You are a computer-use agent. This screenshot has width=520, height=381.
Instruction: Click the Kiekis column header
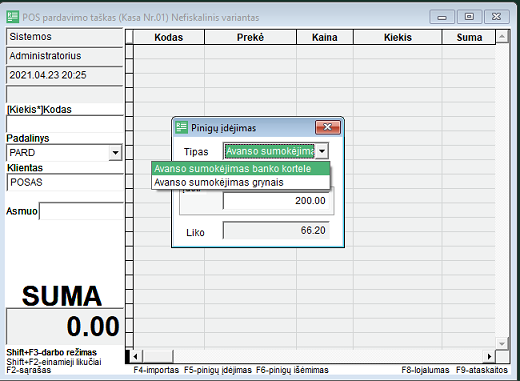click(x=398, y=37)
